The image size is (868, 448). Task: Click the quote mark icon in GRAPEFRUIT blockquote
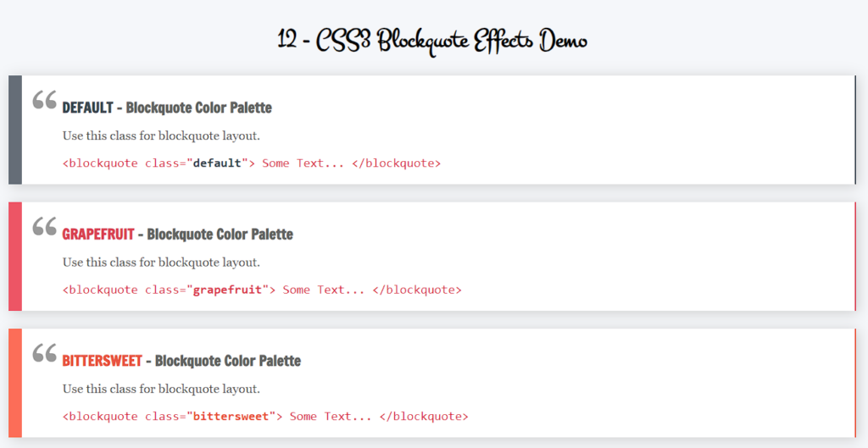click(x=44, y=227)
